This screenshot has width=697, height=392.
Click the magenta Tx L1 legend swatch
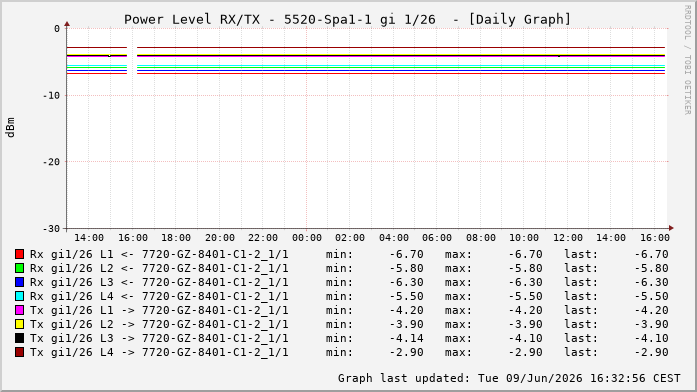(19, 310)
